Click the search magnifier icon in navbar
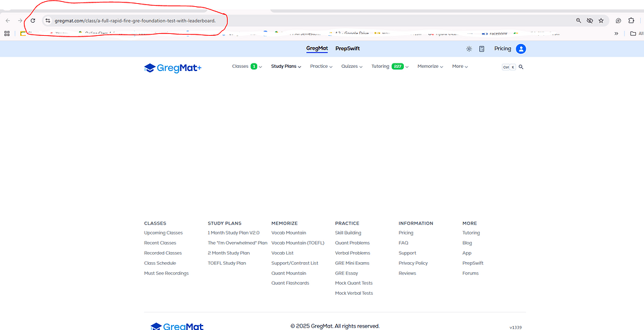Screen dimensions: 644x330 tap(521, 67)
